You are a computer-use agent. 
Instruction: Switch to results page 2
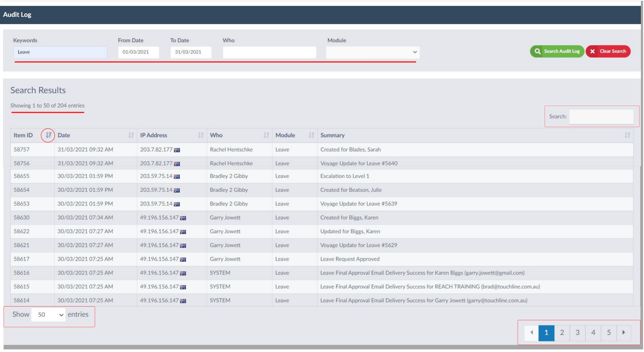point(562,332)
